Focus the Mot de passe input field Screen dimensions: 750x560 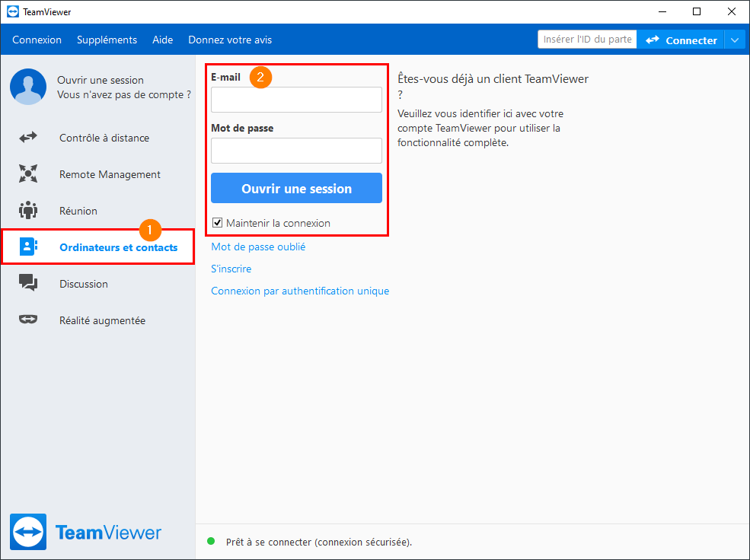tap(296, 151)
